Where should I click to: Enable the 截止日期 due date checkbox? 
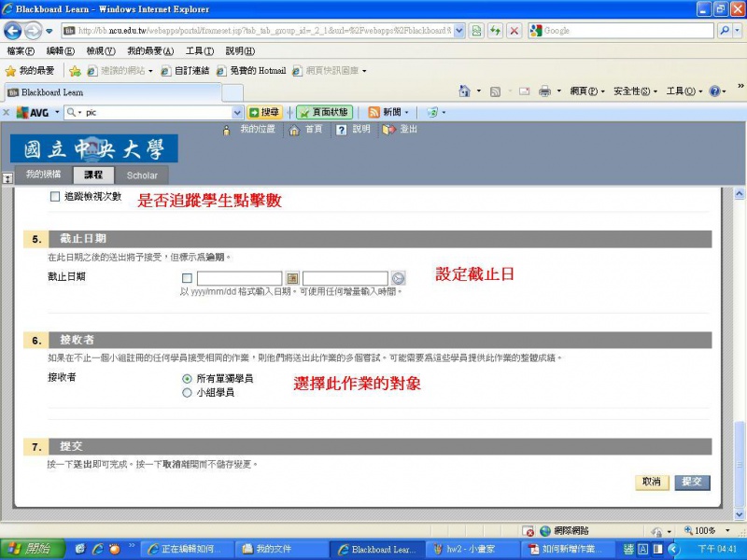click(188, 278)
